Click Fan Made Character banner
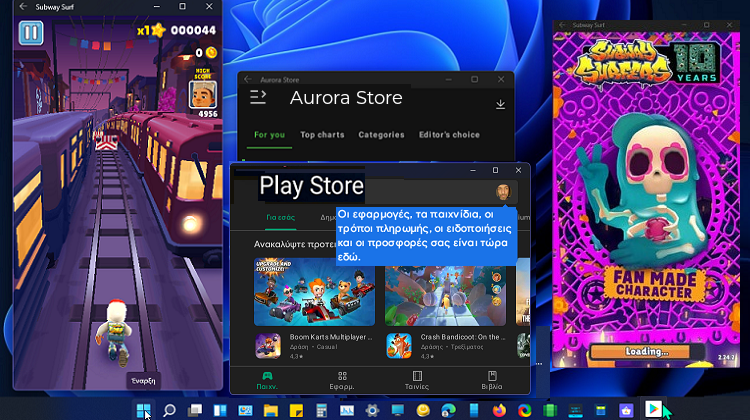This screenshot has width=750, height=420. point(654,284)
